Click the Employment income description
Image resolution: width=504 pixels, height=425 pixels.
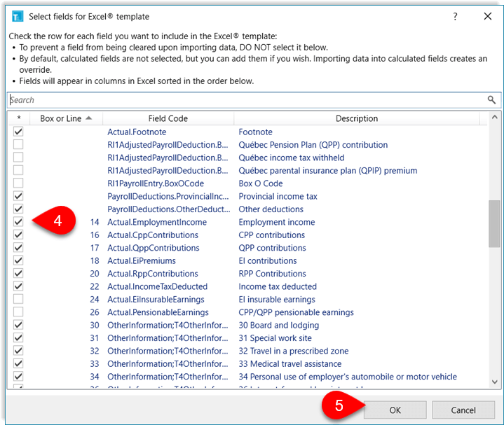pos(277,222)
